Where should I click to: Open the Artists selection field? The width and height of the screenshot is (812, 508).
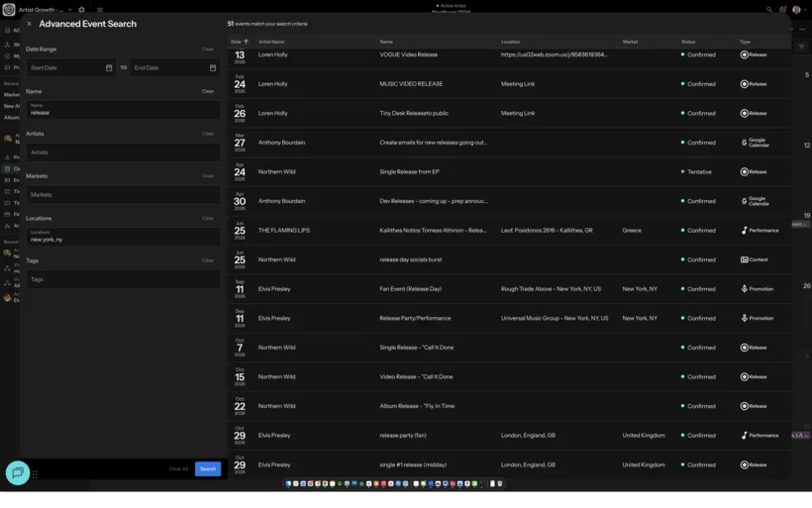[123, 152]
